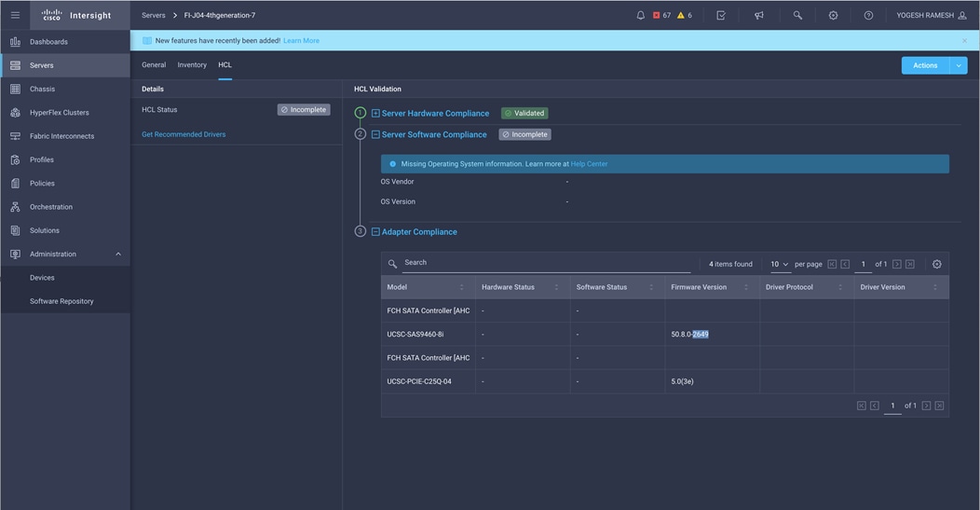Go to first page, bottom pagination
The image size is (980, 510).
[x=862, y=406]
